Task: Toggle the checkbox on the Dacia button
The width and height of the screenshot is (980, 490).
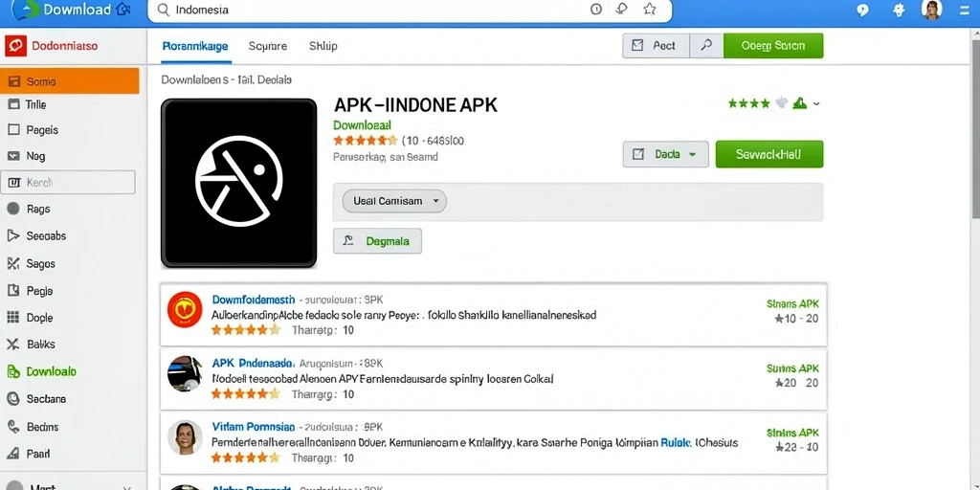Action: point(638,154)
